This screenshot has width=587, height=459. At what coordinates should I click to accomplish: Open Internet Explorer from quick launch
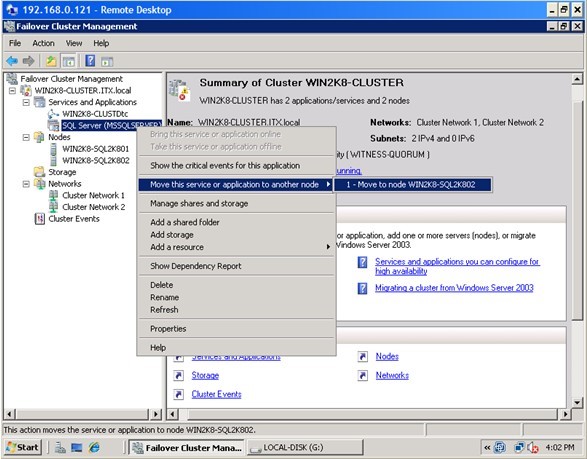[94, 447]
